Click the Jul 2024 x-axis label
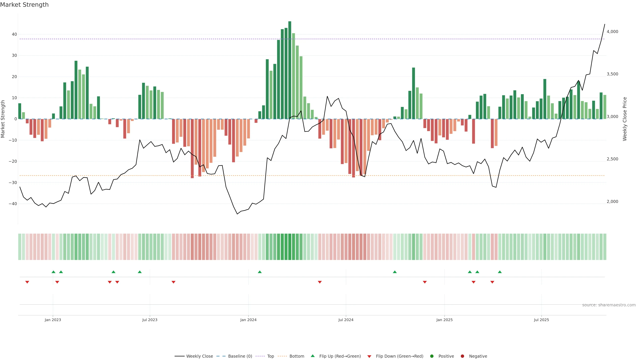 tap(346, 320)
